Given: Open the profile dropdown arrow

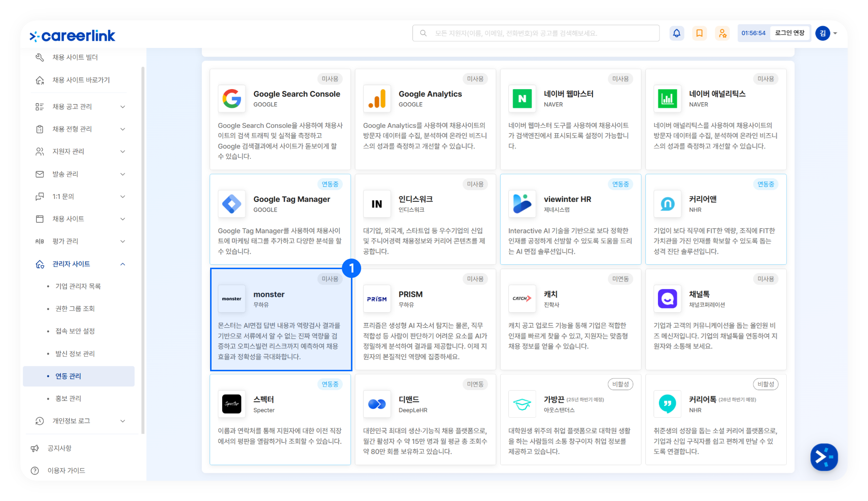Looking at the screenshot, I should tap(835, 33).
